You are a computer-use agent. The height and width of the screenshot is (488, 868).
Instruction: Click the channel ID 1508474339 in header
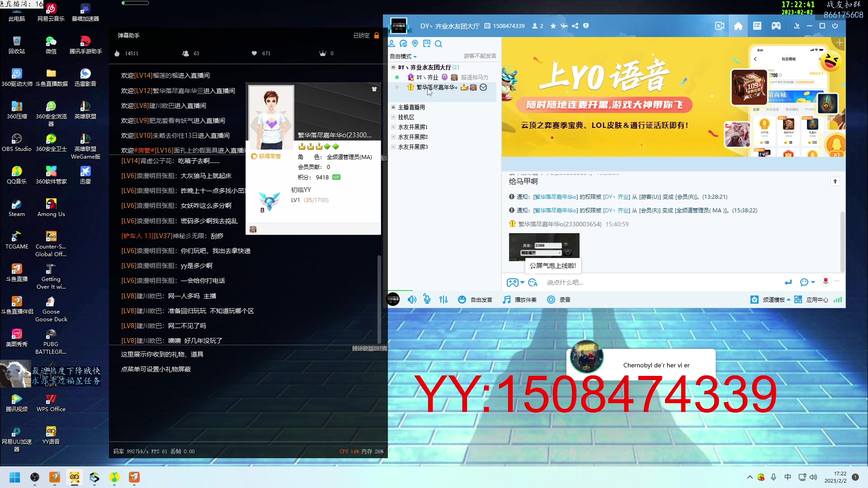pyautogui.click(x=509, y=26)
